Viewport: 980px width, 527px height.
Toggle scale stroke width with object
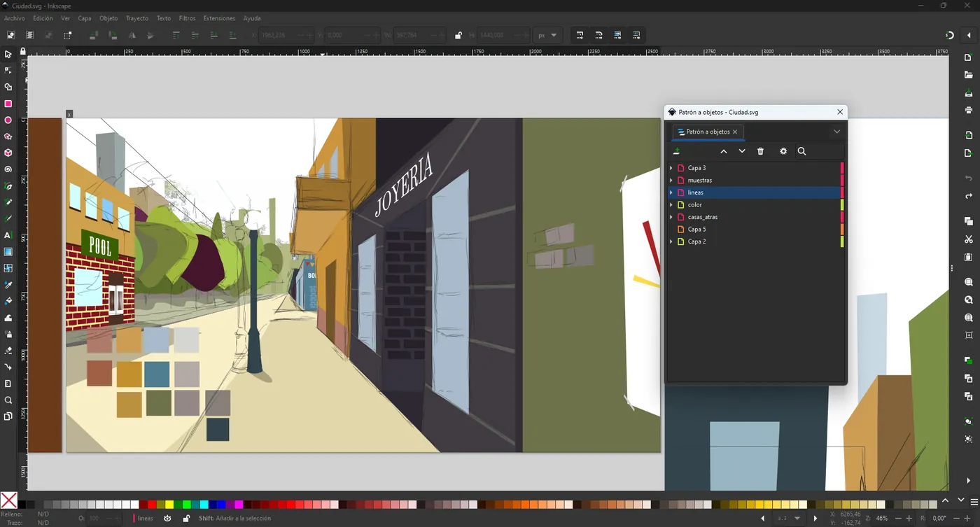coord(580,36)
